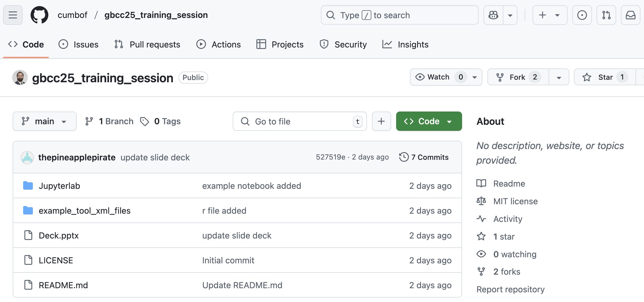This screenshot has height=302, width=644.
Task: View the MIT license
Action: (x=515, y=201)
